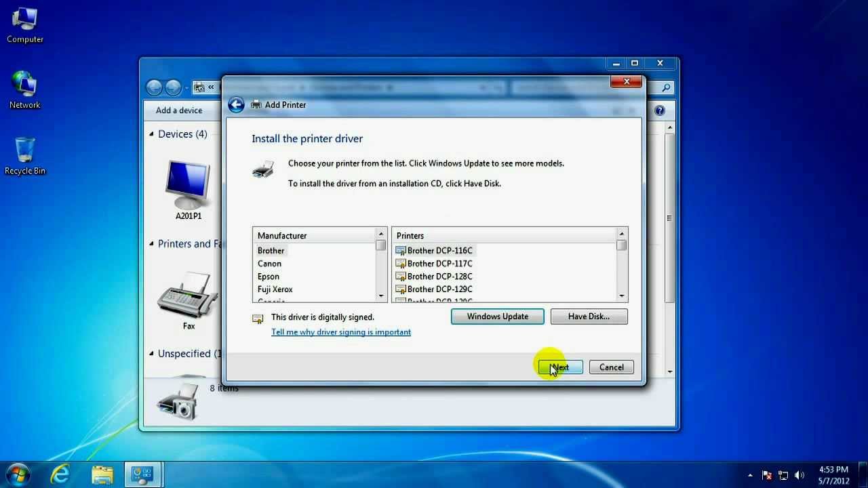Click the printer icon beside Add Printer title

pos(256,104)
